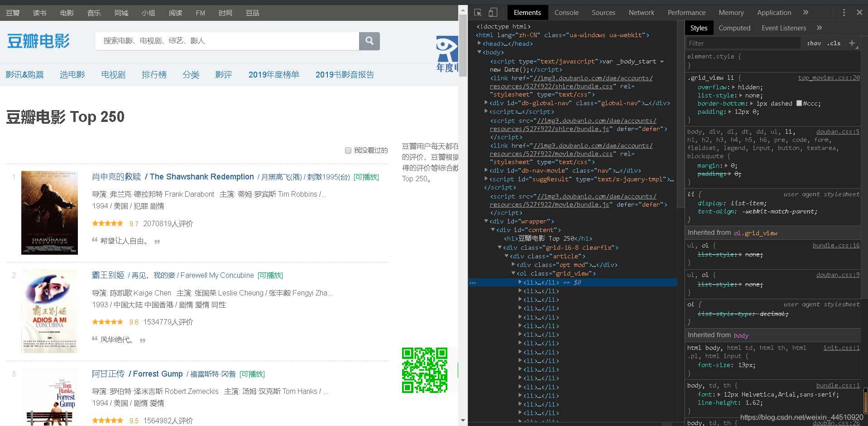This screenshot has width=868, height=426.
Task: Open init.css:1 source link
Action: (x=841, y=348)
